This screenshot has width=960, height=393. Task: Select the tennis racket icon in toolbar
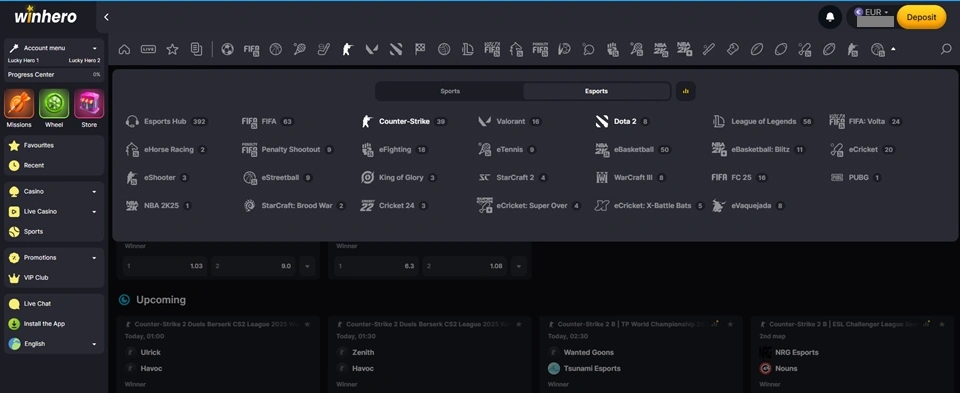(x=299, y=50)
